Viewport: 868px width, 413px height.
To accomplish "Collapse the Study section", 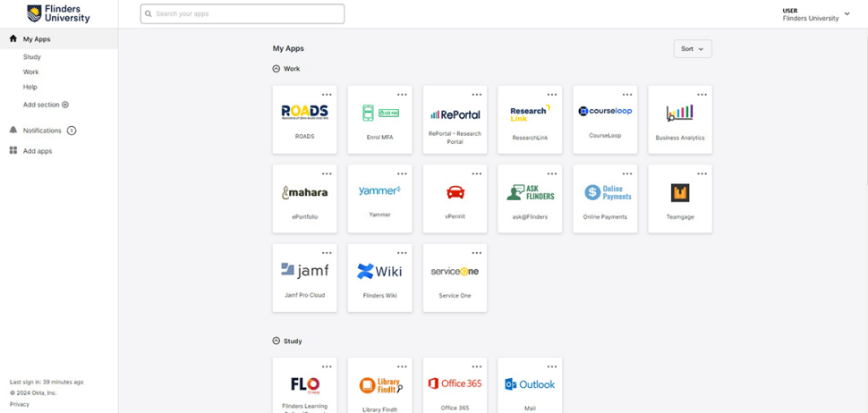I will [x=277, y=341].
